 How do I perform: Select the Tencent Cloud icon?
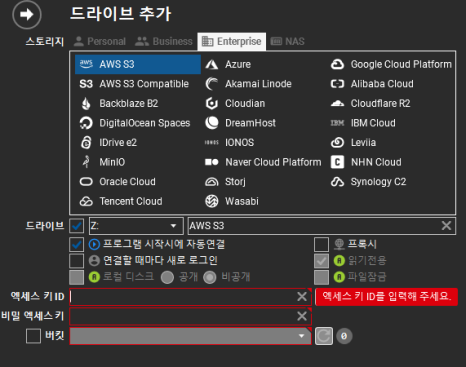pyautogui.click(x=86, y=201)
